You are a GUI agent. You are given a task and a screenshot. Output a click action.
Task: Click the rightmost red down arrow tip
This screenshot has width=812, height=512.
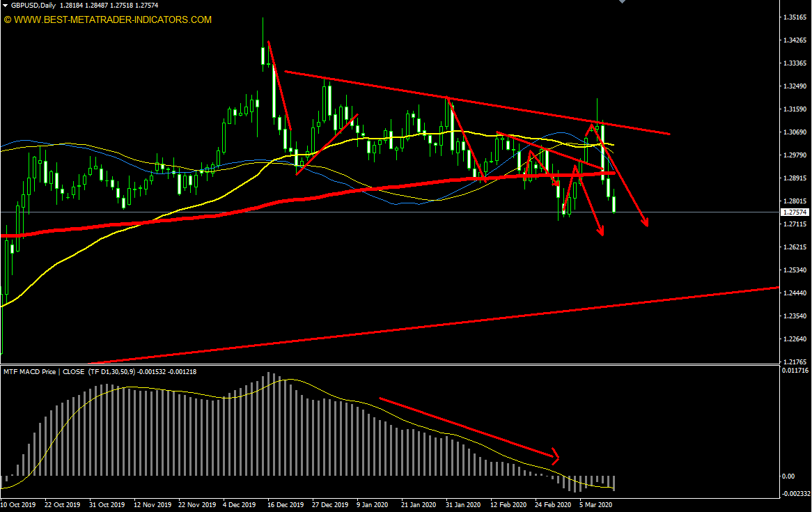[x=646, y=224]
